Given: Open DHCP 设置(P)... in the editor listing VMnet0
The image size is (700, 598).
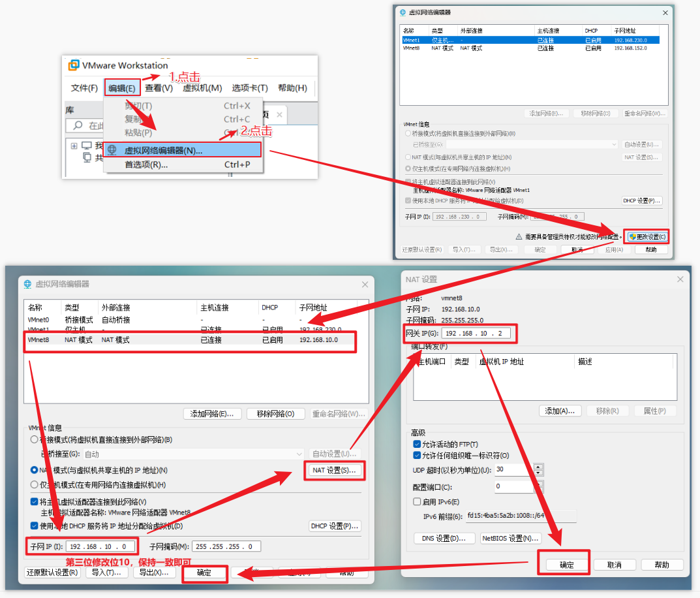Looking at the screenshot, I should pyautogui.click(x=335, y=526).
